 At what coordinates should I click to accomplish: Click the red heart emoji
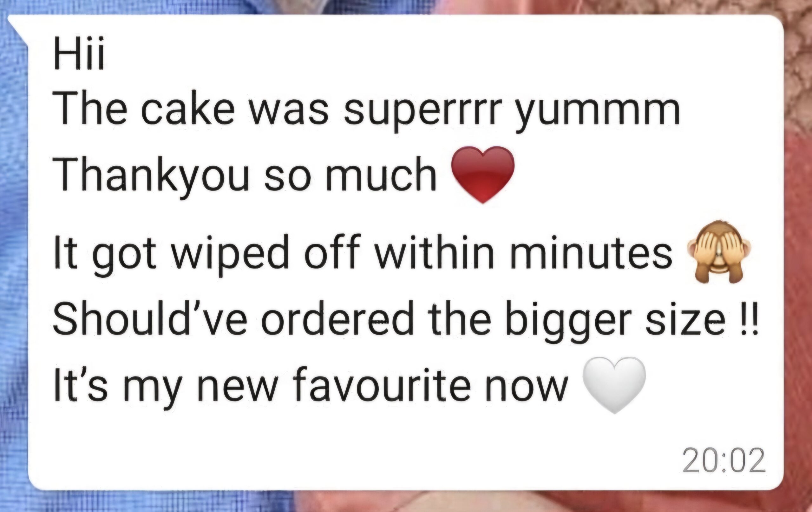click(482, 175)
